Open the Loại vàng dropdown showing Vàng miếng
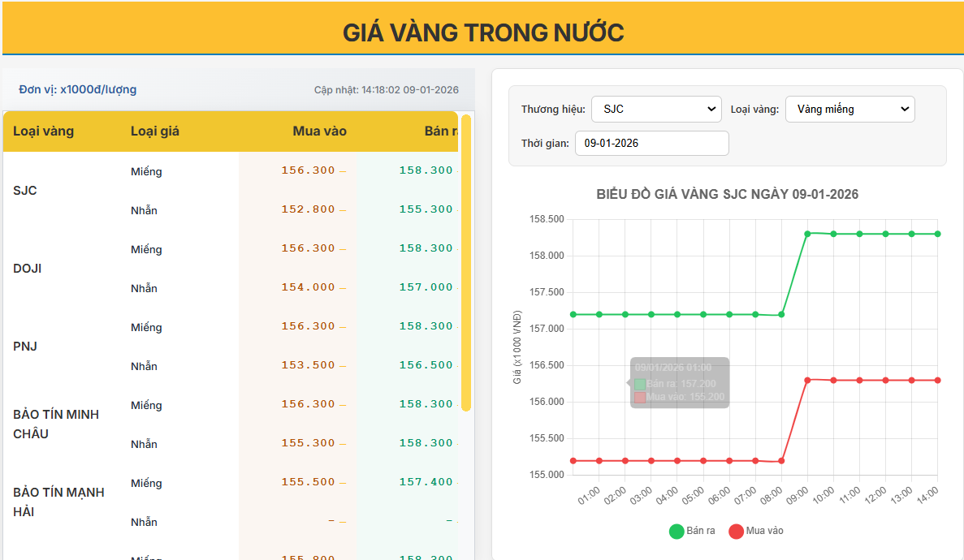The width and height of the screenshot is (964, 560). (x=849, y=108)
